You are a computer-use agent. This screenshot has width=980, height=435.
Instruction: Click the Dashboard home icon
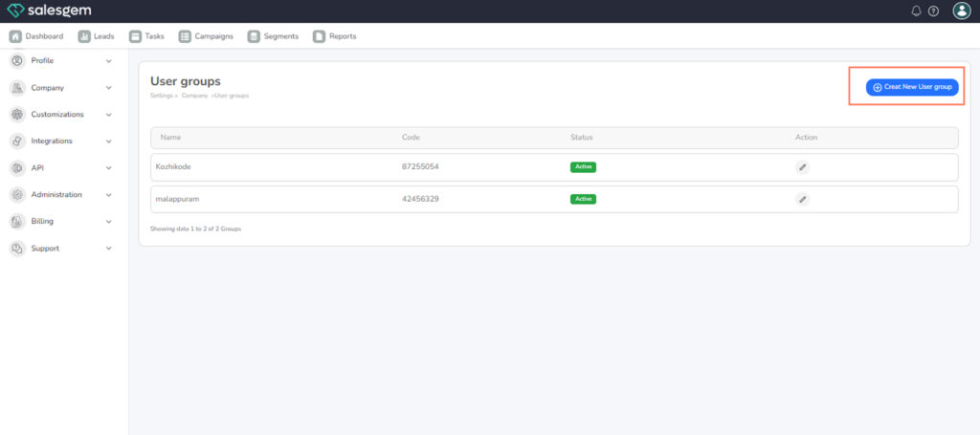tap(15, 36)
